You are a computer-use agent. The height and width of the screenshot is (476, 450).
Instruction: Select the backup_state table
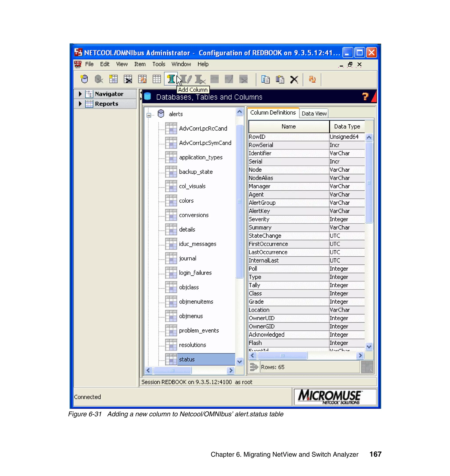coord(196,172)
